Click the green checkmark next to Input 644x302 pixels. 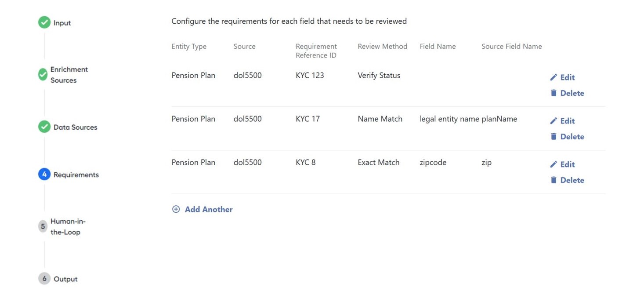[x=44, y=22]
